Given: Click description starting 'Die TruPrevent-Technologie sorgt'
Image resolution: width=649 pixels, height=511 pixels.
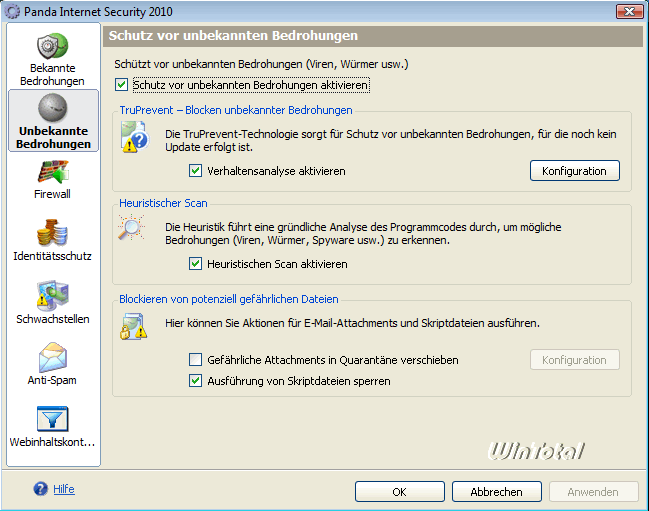Looking at the screenshot, I should tap(391, 141).
